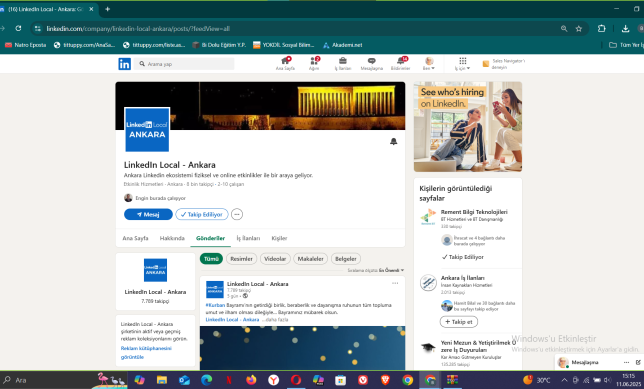Image resolution: width=644 pixels, height=389 pixels.
Task: Switch to the Kişiler tab
Action: click(x=279, y=238)
